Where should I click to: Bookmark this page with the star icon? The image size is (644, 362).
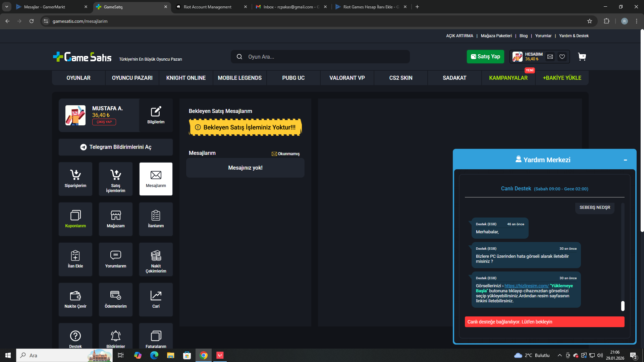point(590,21)
